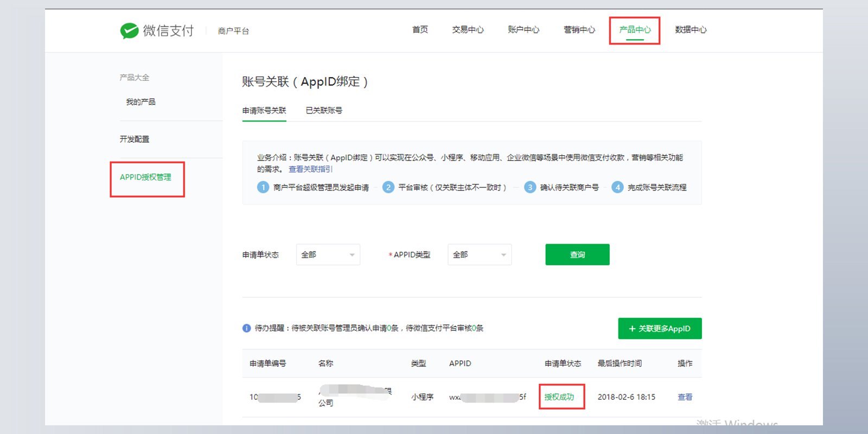868x434 pixels.
Task: Click the 申请单编号 column header
Action: point(268,363)
